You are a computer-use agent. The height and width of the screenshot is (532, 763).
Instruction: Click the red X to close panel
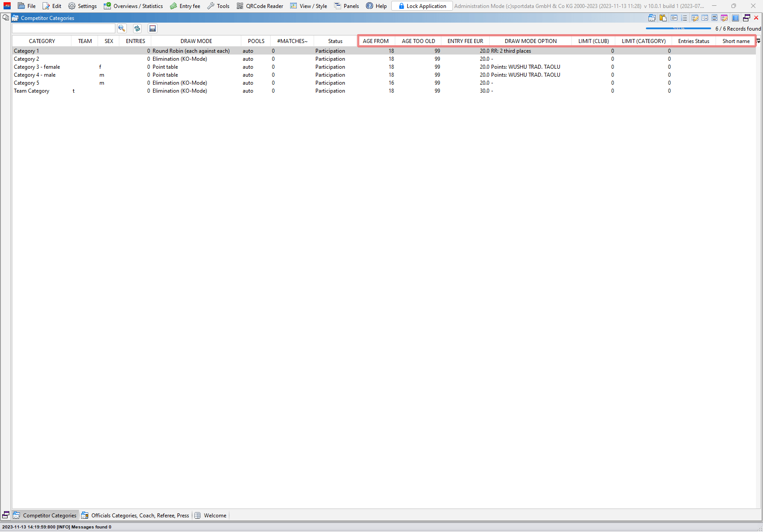(756, 18)
